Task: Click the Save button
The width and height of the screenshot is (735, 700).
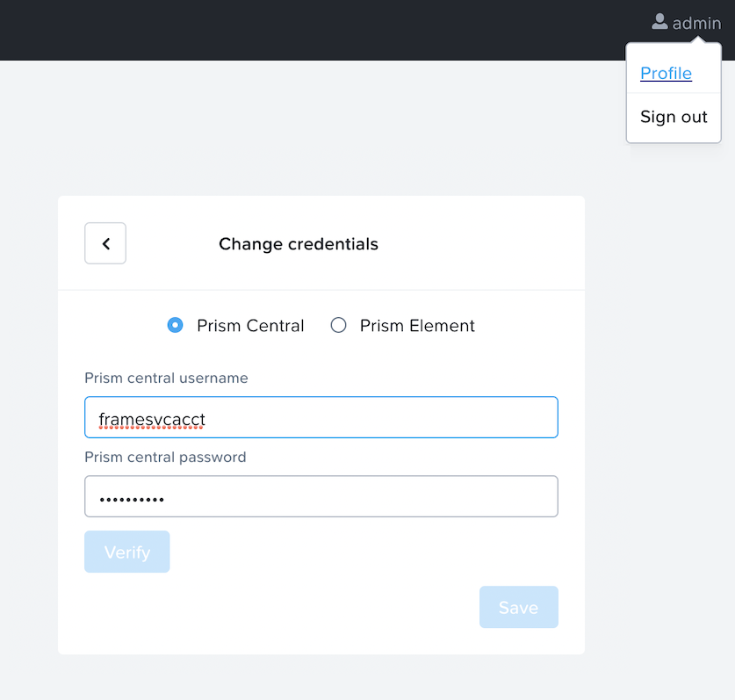Action: 518,607
